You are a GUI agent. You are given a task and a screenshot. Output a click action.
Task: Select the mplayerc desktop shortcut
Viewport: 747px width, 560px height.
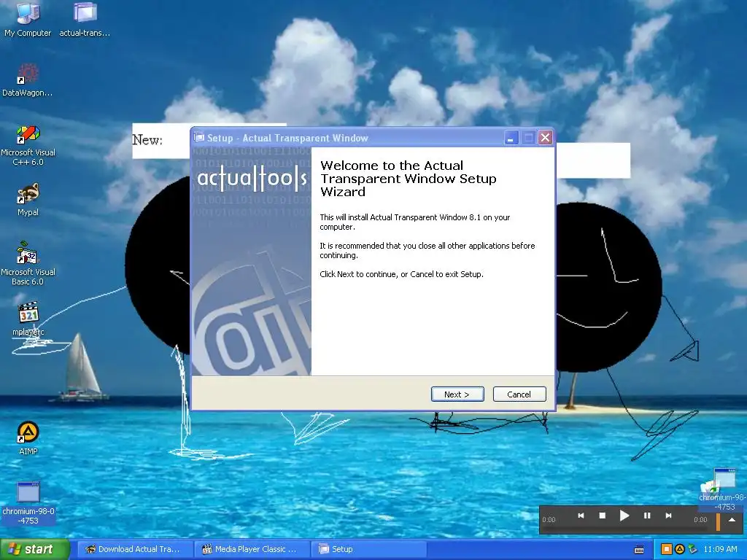pos(28,318)
